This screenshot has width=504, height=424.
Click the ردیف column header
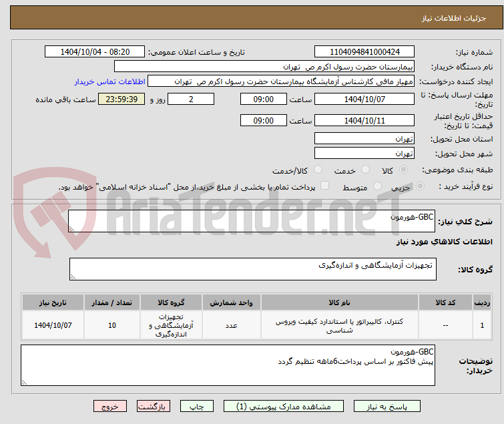(x=482, y=302)
